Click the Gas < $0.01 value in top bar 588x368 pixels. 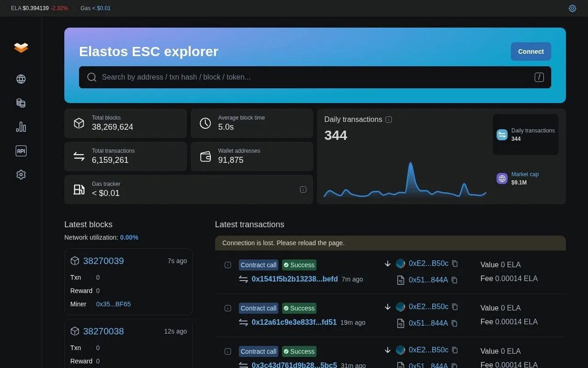pos(101,8)
